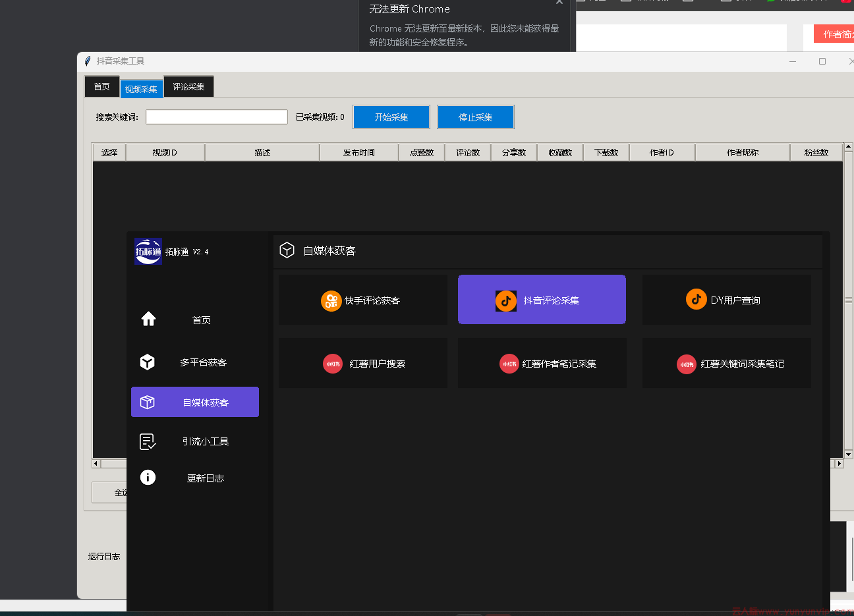Open 引流小工具 in the sidebar
The width and height of the screenshot is (854, 616).
click(195, 441)
